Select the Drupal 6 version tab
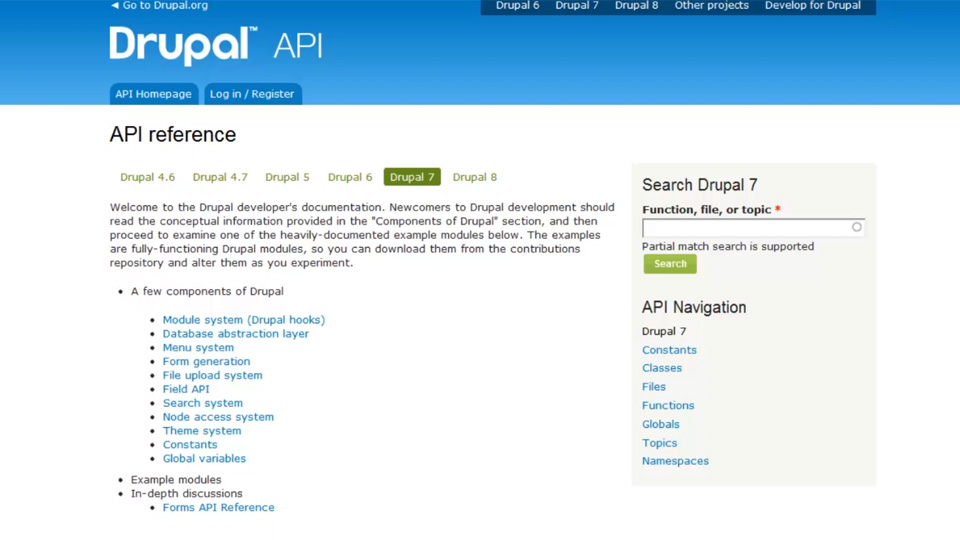 [x=350, y=177]
